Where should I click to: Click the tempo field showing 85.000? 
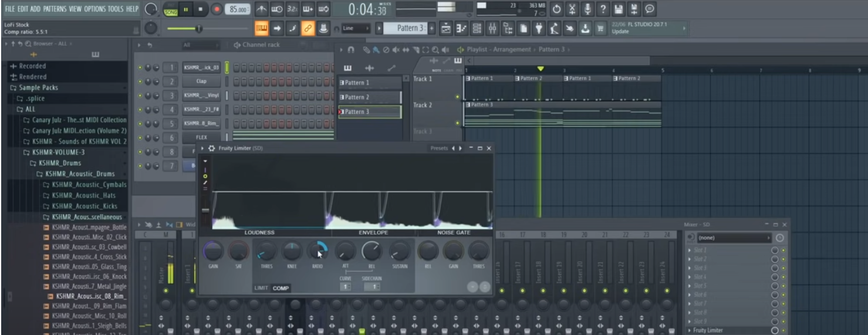238,9
